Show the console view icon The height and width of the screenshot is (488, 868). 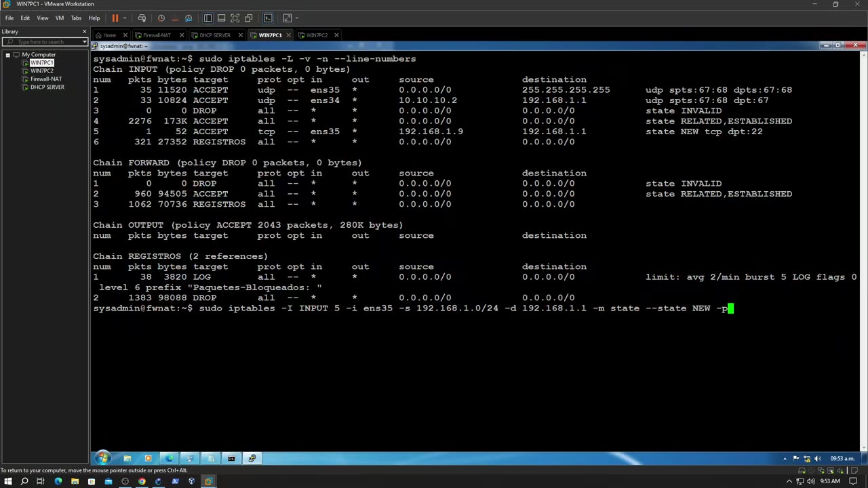tap(268, 18)
